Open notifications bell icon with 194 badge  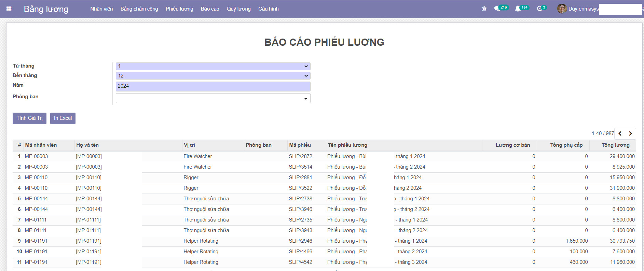point(518,9)
